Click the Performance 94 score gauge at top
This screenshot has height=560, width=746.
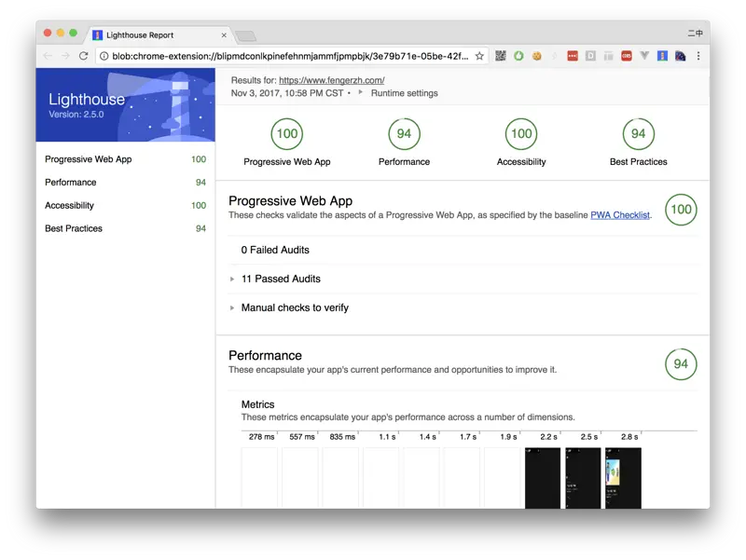click(404, 134)
